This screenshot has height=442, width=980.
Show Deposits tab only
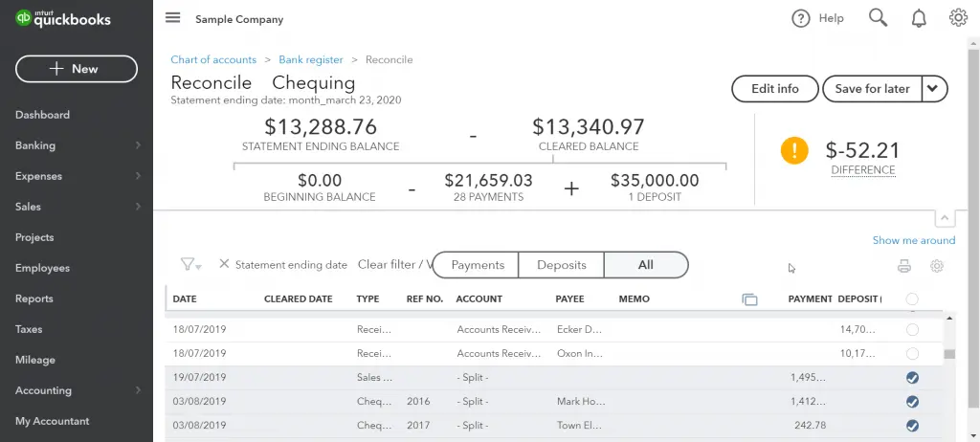tap(561, 265)
